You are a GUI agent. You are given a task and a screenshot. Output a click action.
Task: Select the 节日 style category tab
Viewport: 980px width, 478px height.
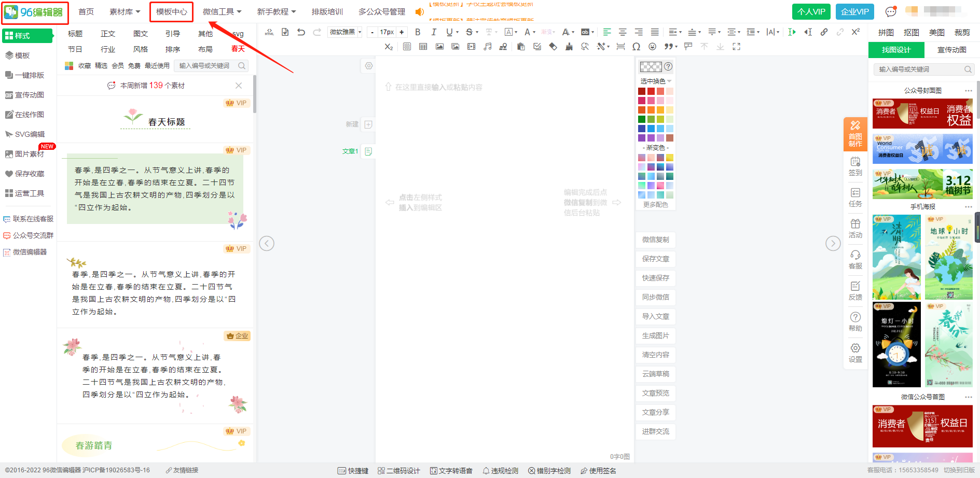click(x=75, y=49)
